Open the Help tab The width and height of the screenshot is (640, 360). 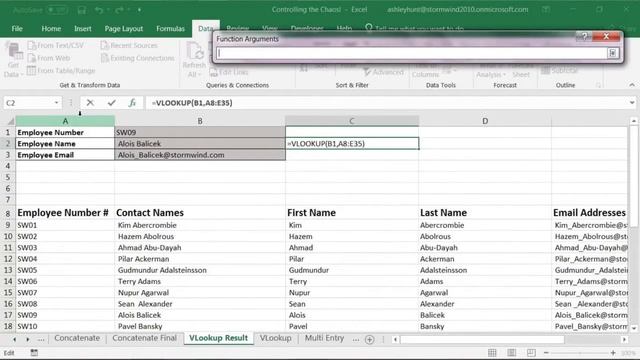[344, 28]
